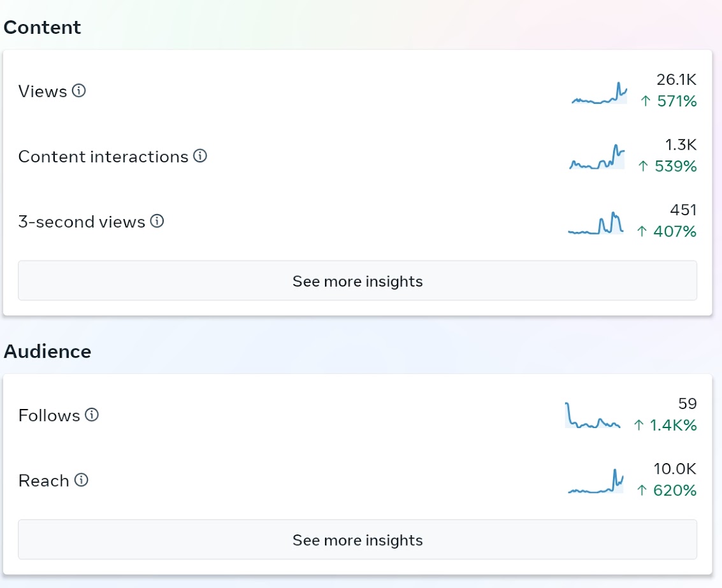
Task: Select the Views metric label
Action: pos(42,91)
